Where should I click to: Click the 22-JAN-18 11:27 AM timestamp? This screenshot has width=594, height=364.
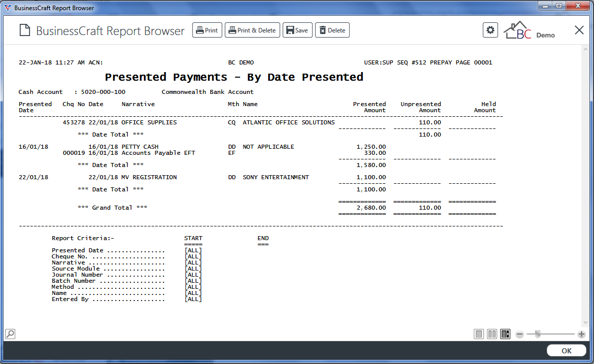[51, 62]
